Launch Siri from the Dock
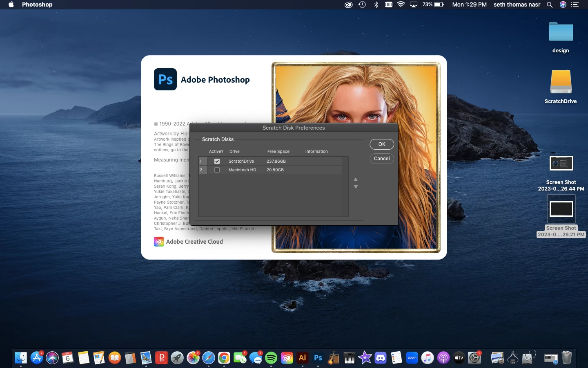This screenshot has height=368, width=588. point(52,358)
